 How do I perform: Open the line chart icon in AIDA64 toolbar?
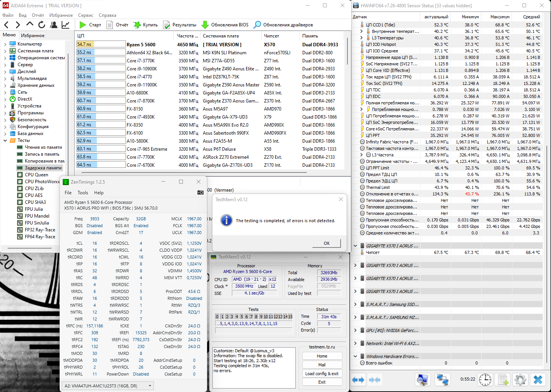pos(65,25)
